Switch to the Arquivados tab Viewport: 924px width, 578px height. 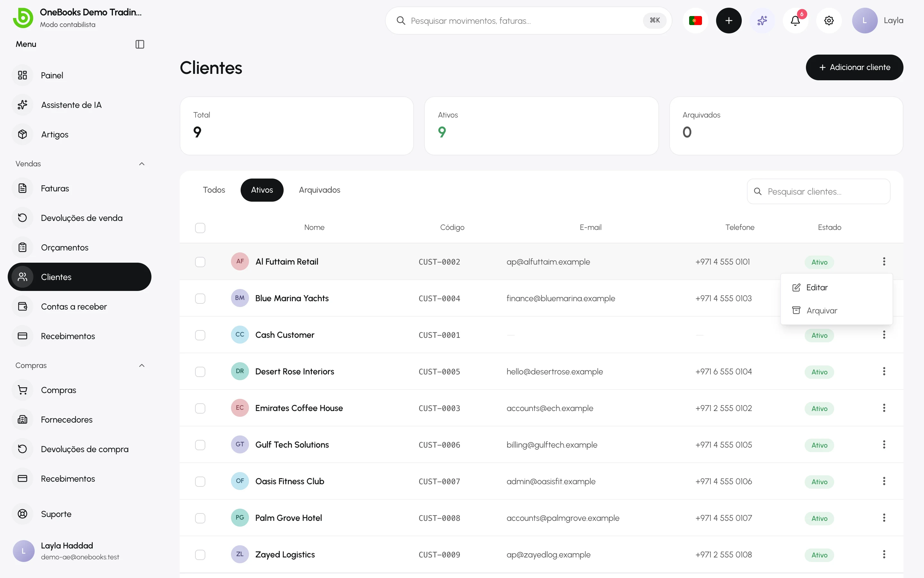pos(320,190)
